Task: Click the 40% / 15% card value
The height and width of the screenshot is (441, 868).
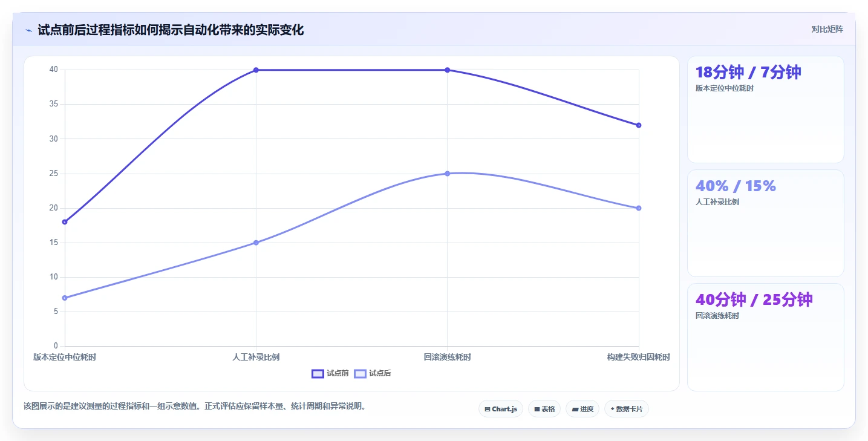Action: coord(736,186)
